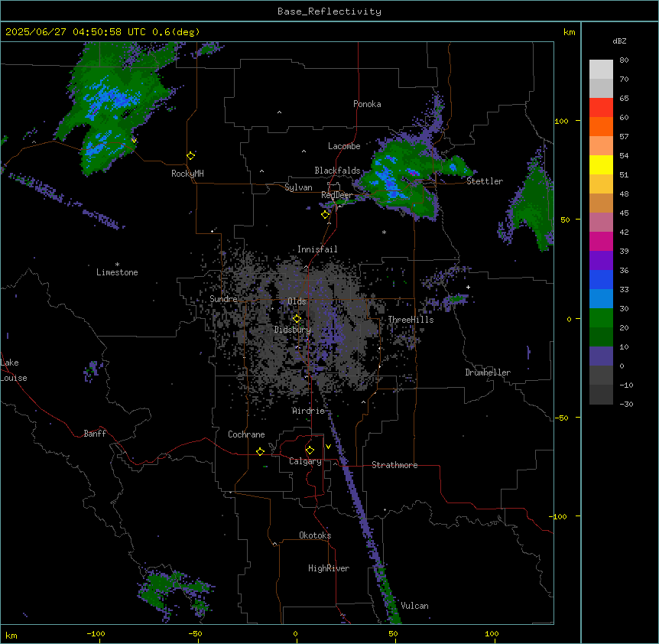Click the Lacombe city label
Image resolution: width=659 pixels, height=644 pixels.
[344, 146]
